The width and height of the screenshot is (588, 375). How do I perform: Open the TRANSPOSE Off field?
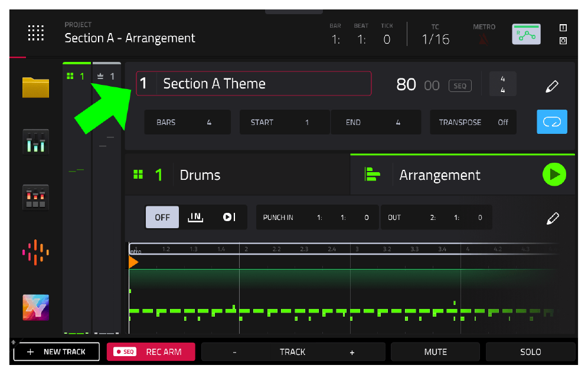click(473, 122)
